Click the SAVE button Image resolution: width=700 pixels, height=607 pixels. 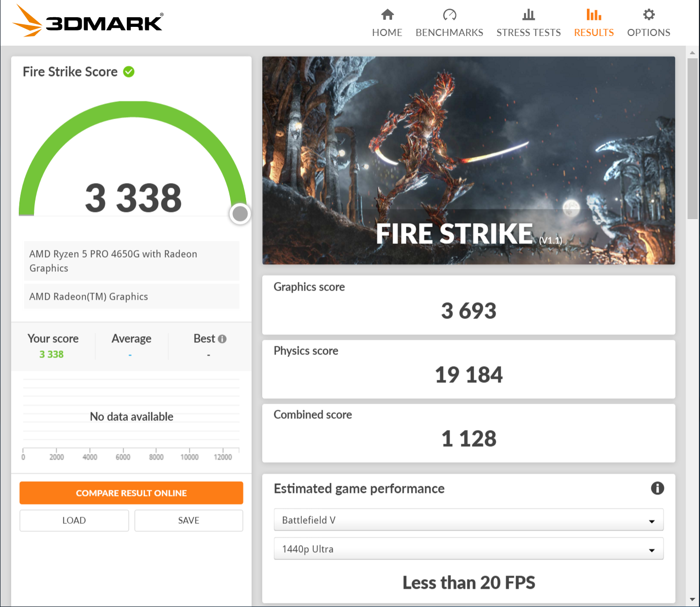pos(189,520)
